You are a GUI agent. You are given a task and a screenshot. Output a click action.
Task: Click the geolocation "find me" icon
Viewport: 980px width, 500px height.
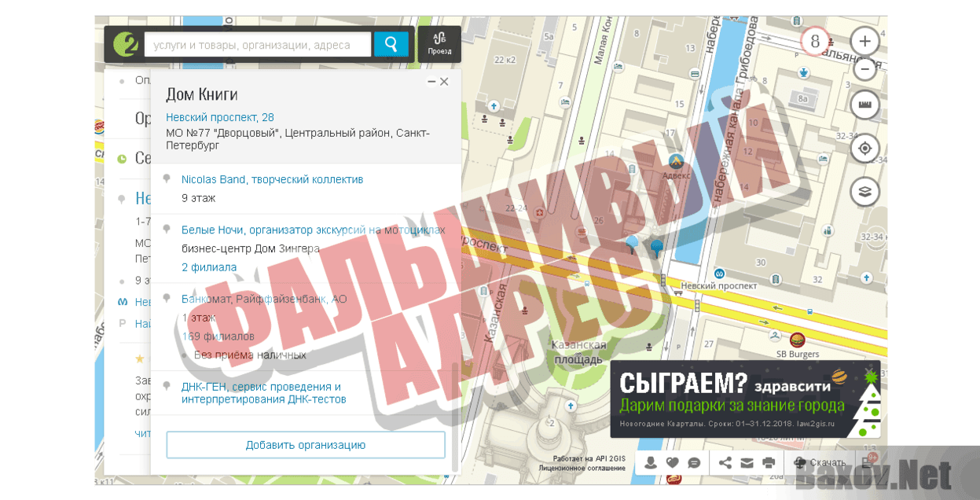click(864, 149)
